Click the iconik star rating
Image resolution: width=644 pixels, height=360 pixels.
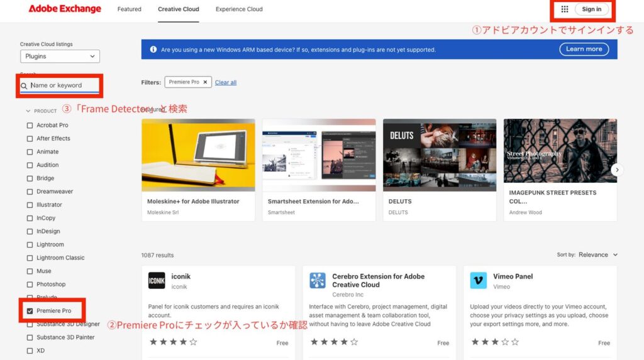(174, 342)
